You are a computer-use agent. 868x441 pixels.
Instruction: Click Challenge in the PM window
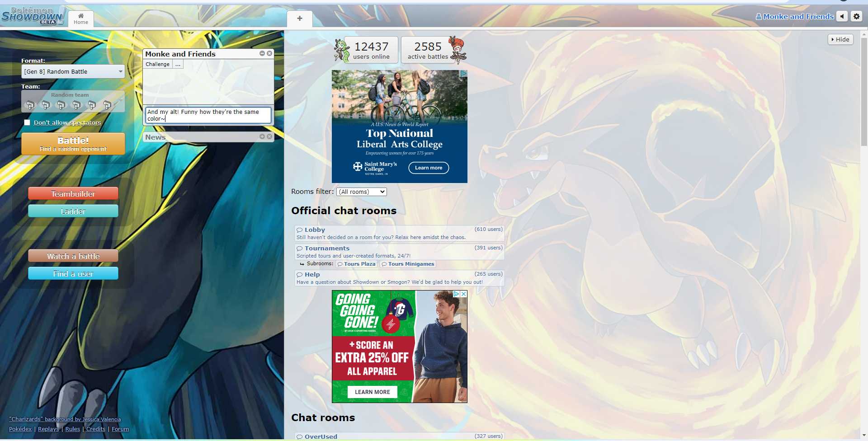pyautogui.click(x=157, y=64)
